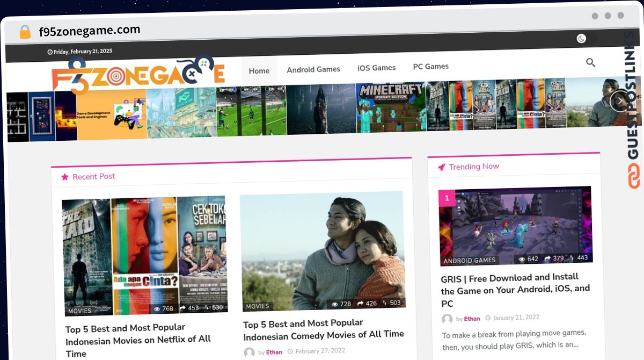The image size is (644, 360).
Task: Click the date text January 21, 2022
Action: [516, 318]
